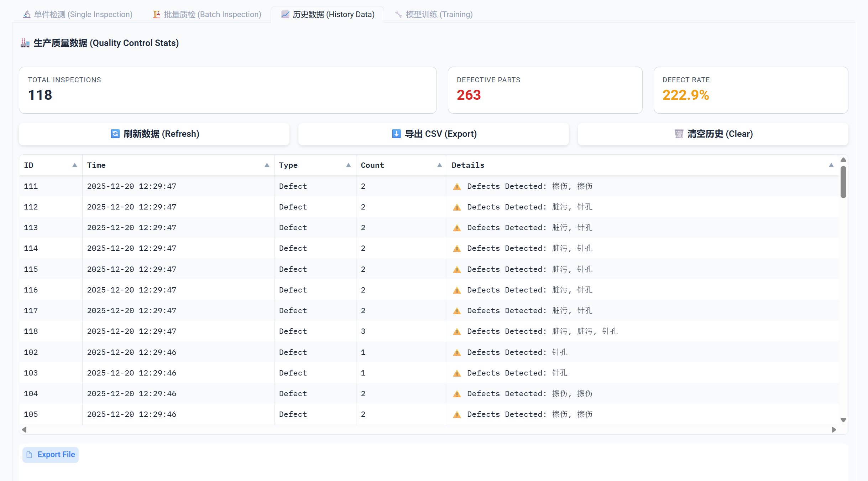Click the Export File document icon
This screenshot has height=481, width=868.
[30, 455]
